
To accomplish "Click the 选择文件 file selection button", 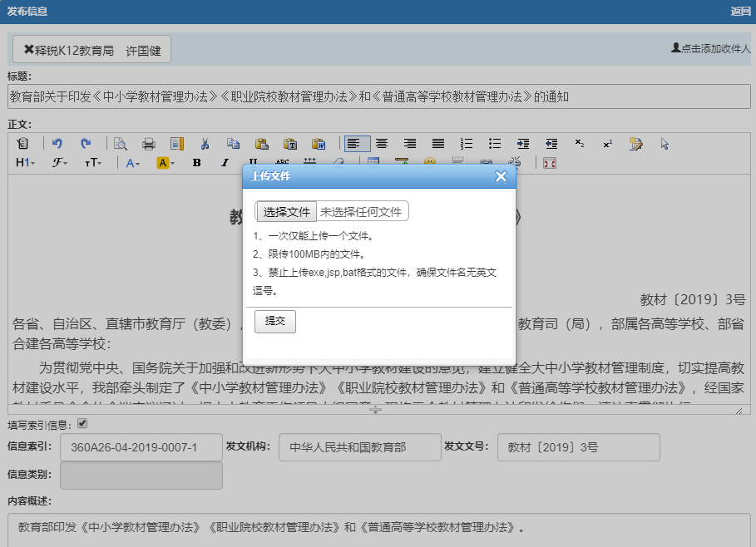I will tap(285, 211).
